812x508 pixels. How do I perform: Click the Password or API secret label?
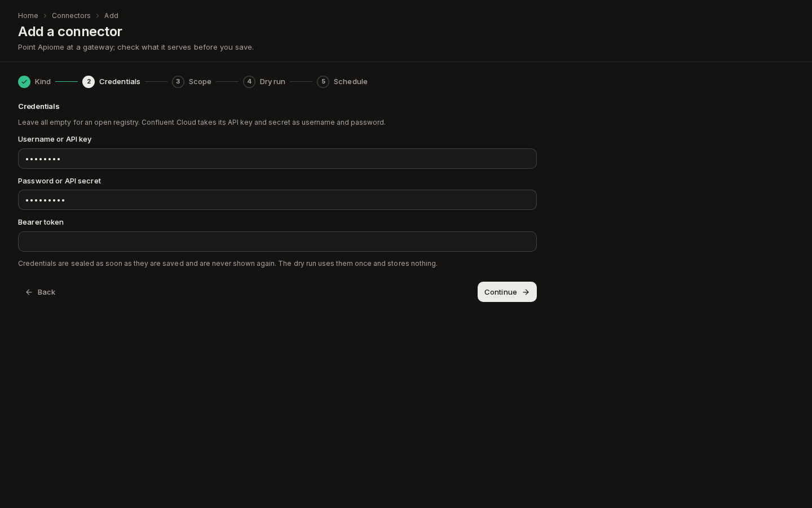pyautogui.click(x=60, y=181)
